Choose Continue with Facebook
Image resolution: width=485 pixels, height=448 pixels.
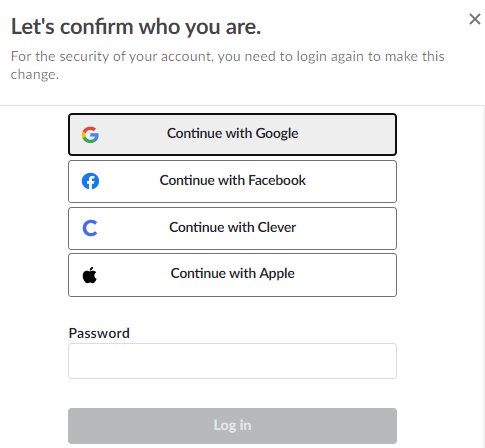click(x=232, y=181)
